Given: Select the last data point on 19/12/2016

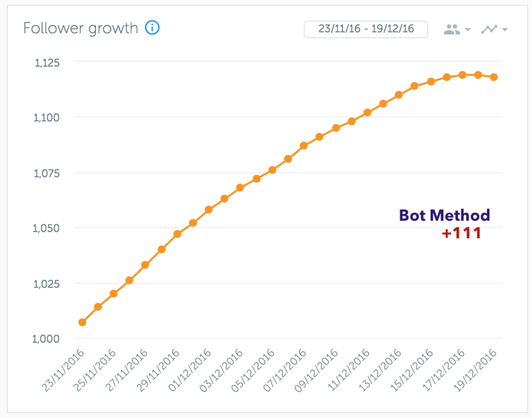Looking at the screenshot, I should click(x=494, y=77).
